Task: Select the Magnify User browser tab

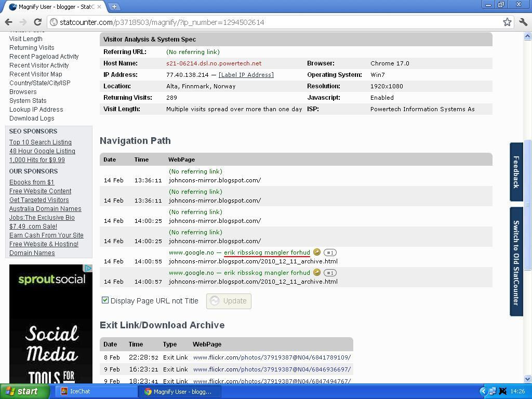Action: click(54, 7)
